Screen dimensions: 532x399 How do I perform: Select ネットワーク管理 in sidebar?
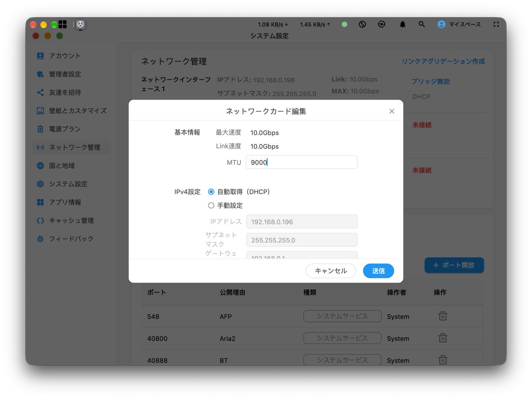72,147
